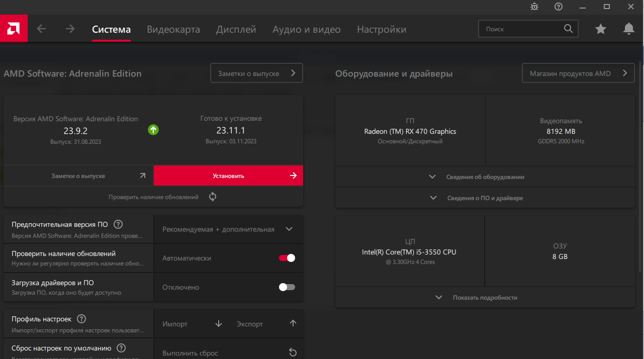Click the Импорт down arrow icon

coord(219,323)
